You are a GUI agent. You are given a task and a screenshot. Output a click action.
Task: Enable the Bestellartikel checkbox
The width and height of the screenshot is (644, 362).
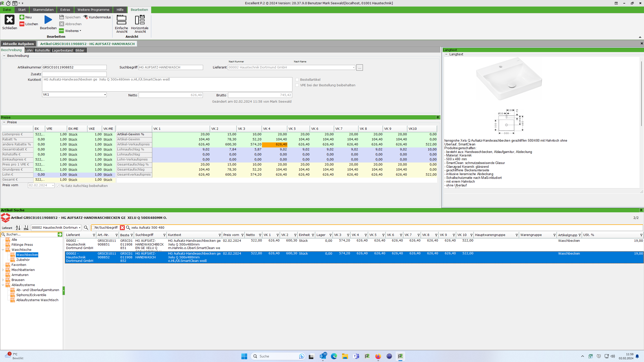point(297,79)
